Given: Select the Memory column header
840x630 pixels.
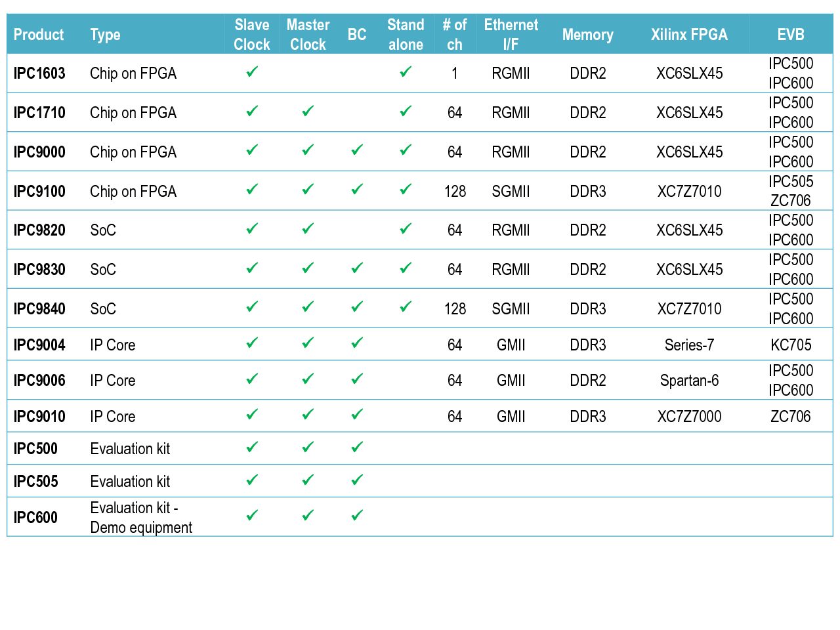Looking at the screenshot, I should pos(588,35).
